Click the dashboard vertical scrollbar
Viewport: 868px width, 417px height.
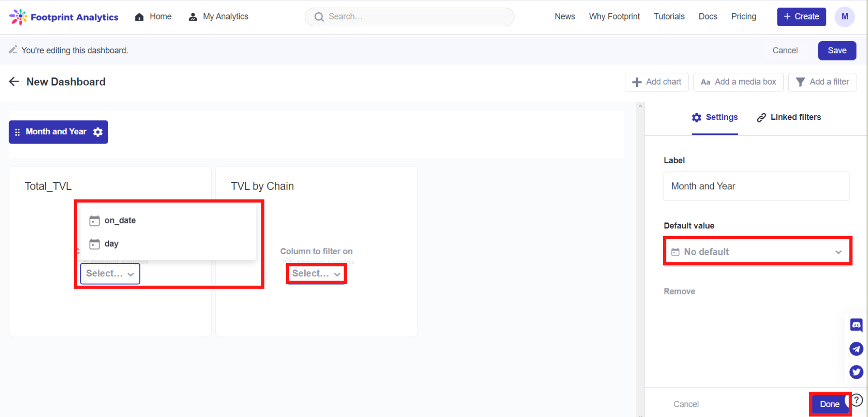point(640,259)
